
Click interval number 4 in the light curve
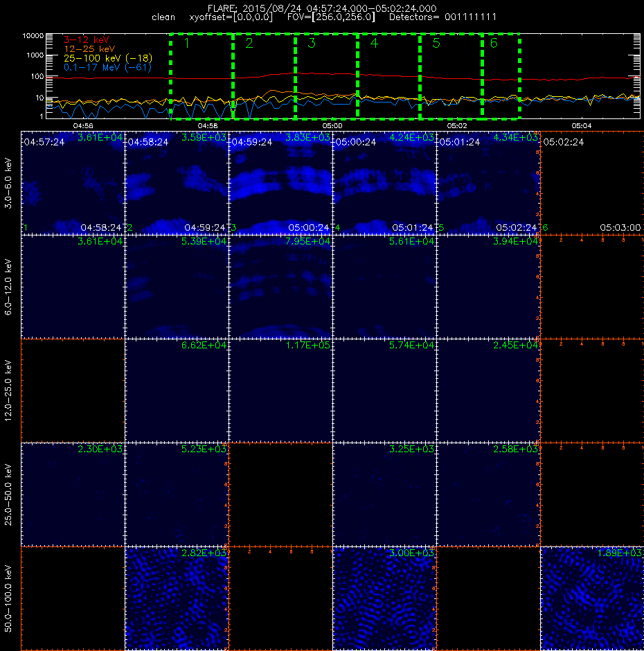(374, 43)
